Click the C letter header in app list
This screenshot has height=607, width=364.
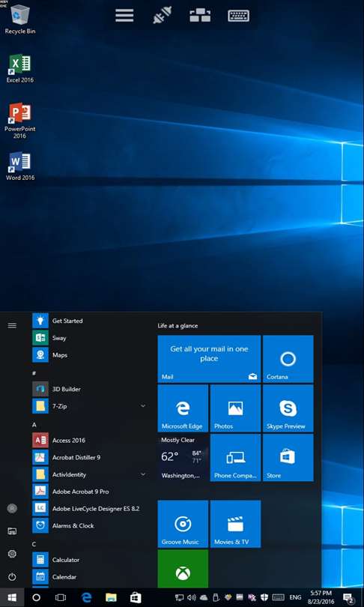click(x=34, y=544)
